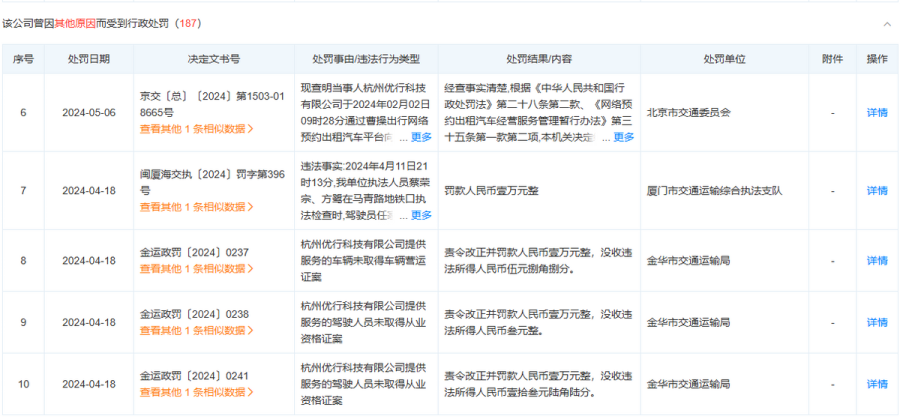View 详情 for 金运政罚〔2024〕0238
Screen dimensions: 900x419
pyautogui.click(x=876, y=322)
